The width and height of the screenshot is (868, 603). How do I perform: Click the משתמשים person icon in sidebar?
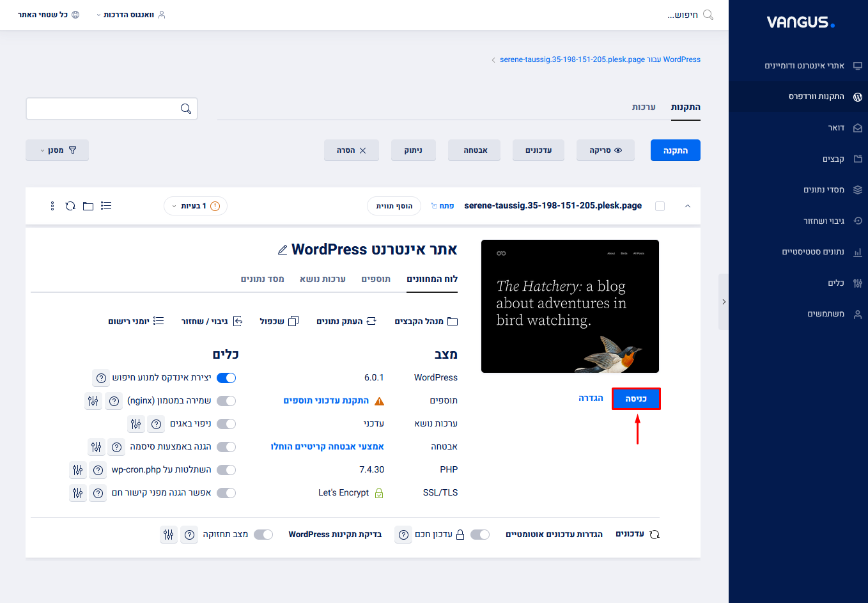pyautogui.click(x=858, y=314)
